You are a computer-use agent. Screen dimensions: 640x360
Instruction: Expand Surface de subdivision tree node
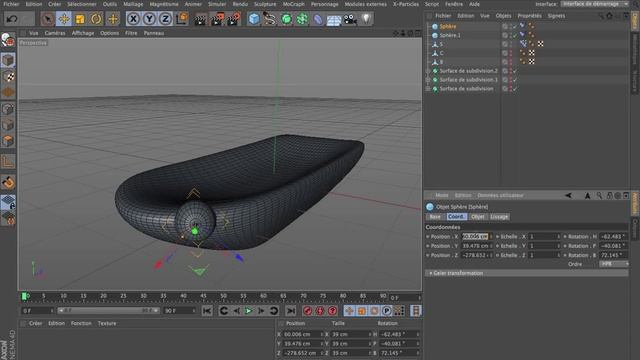[428, 89]
